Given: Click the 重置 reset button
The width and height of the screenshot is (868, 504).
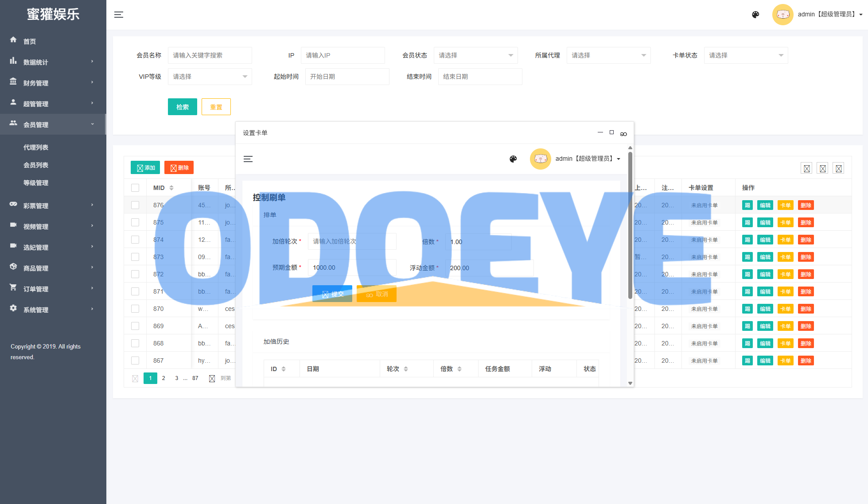Looking at the screenshot, I should point(216,107).
